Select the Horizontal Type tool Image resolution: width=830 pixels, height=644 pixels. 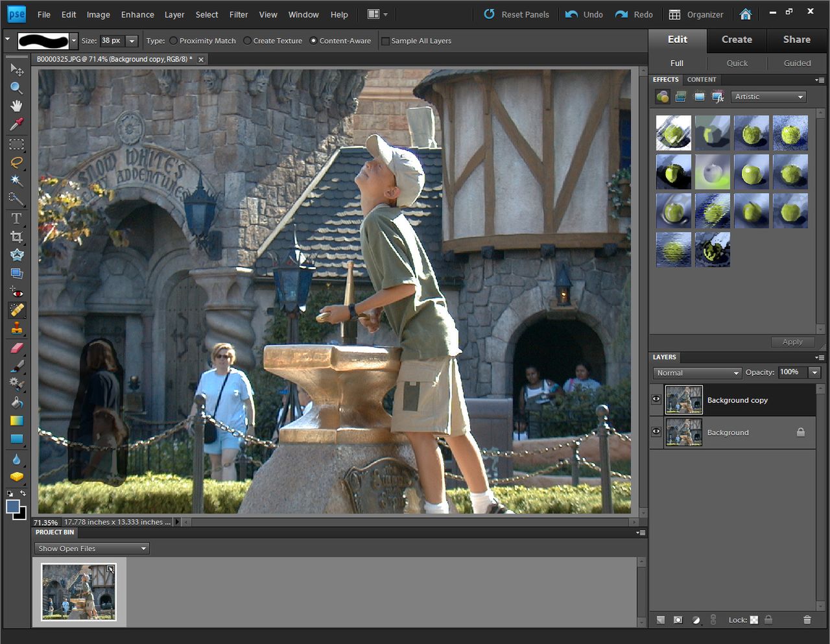tap(17, 219)
